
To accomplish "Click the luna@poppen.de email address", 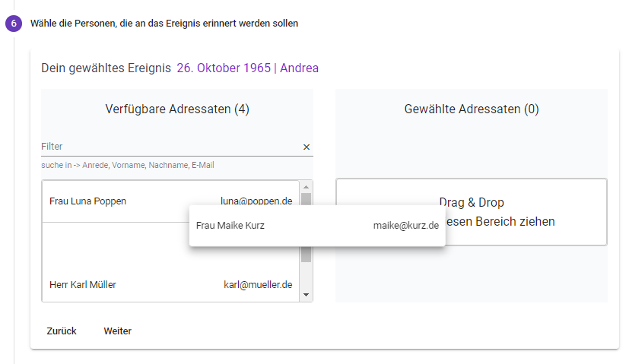I will (256, 201).
